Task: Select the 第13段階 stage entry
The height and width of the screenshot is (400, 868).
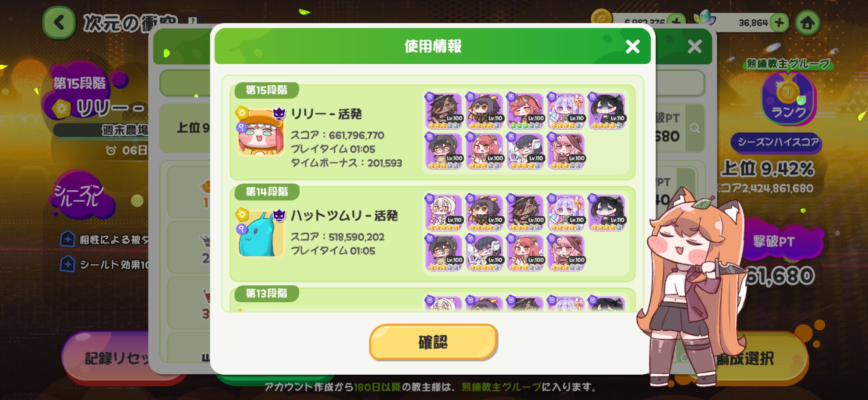Action: 433,300
